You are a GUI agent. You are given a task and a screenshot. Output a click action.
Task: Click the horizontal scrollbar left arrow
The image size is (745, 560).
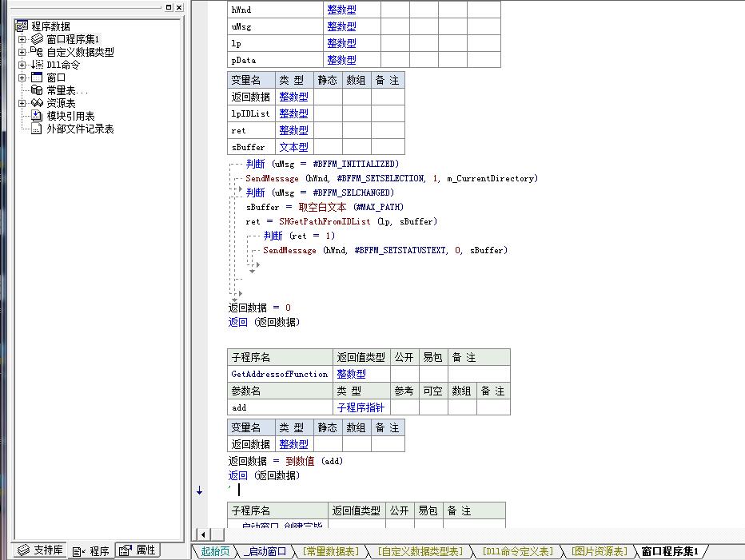(x=203, y=534)
